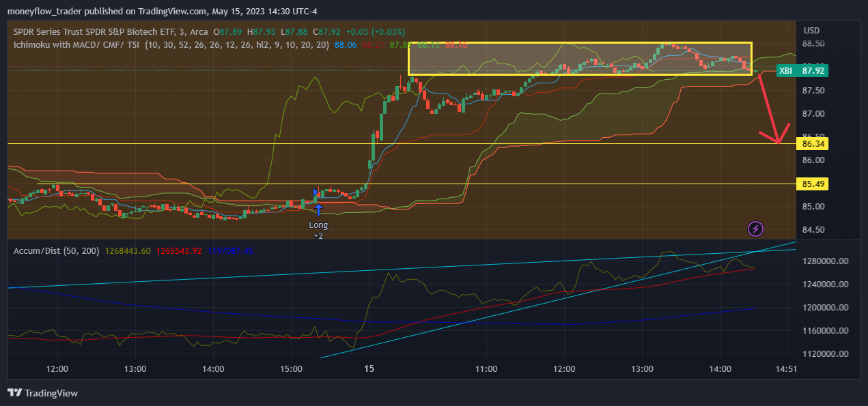
Task: Click the 86.34 horizontal line price label
Action: (813, 144)
